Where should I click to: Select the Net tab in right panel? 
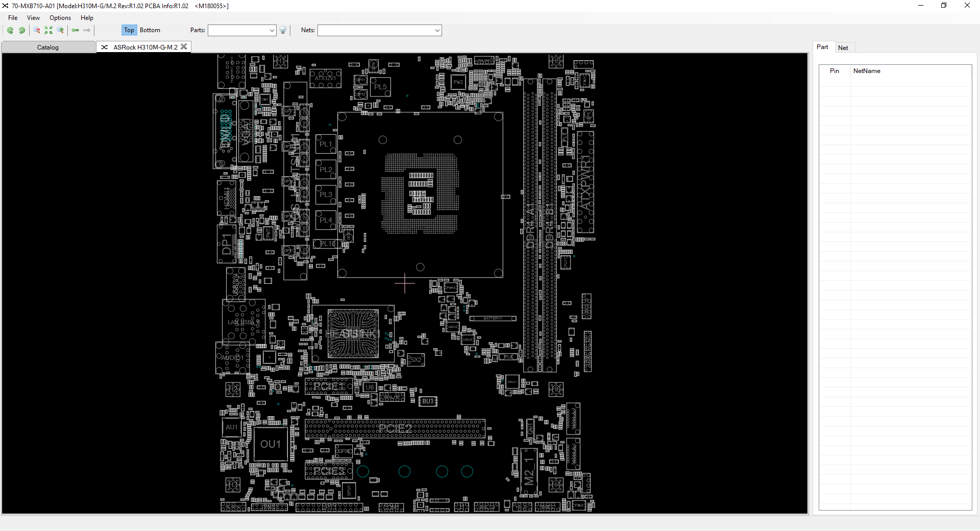tap(843, 48)
